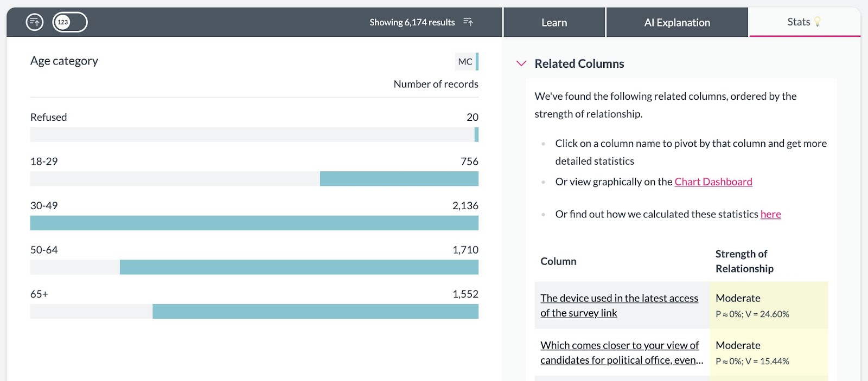This screenshot has width=868, height=381.
Task: Select the Stats tab
Action: 798,22
